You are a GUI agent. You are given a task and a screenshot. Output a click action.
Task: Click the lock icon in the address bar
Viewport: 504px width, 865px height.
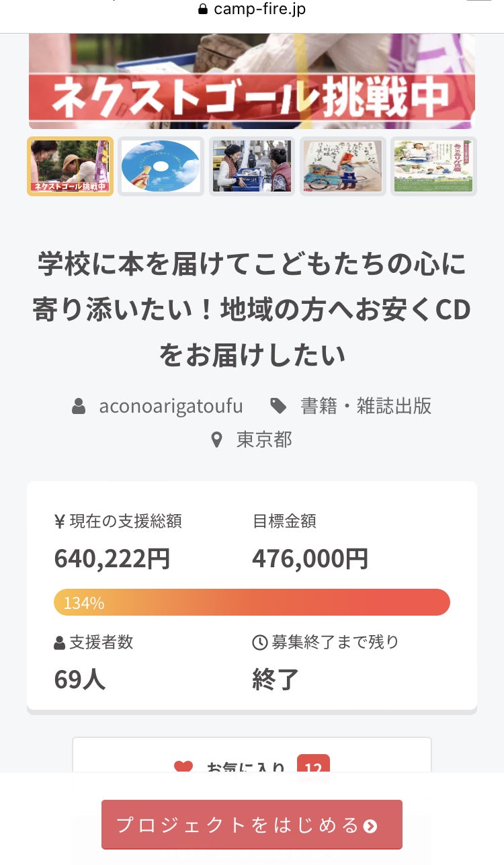[202, 9]
